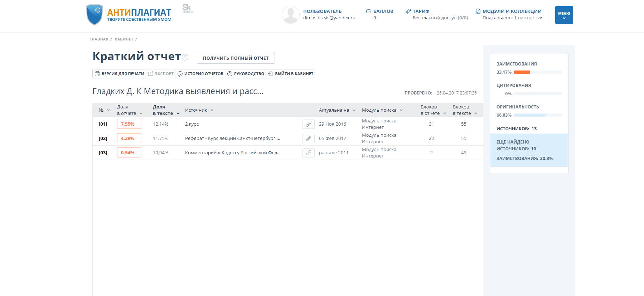Image resolution: width=644 pixels, height=296 pixels.
Task: Click the 7,55% share badge
Action: [x=129, y=124]
